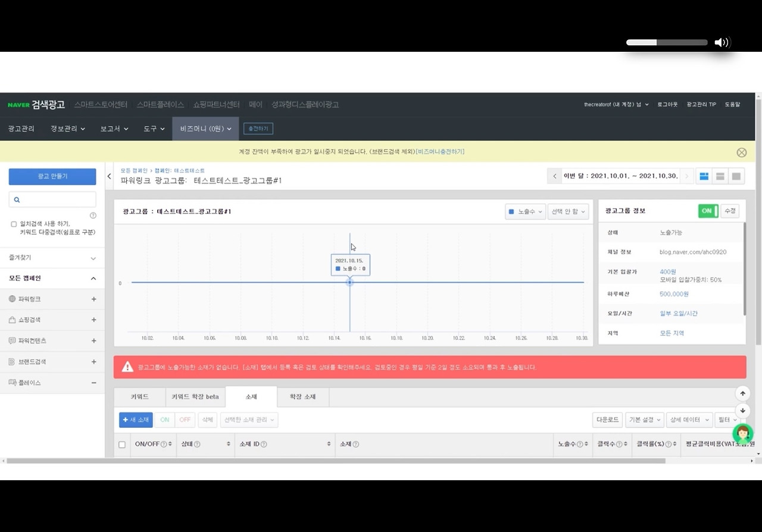Dismiss the yellow balance warning banner

tap(742, 152)
